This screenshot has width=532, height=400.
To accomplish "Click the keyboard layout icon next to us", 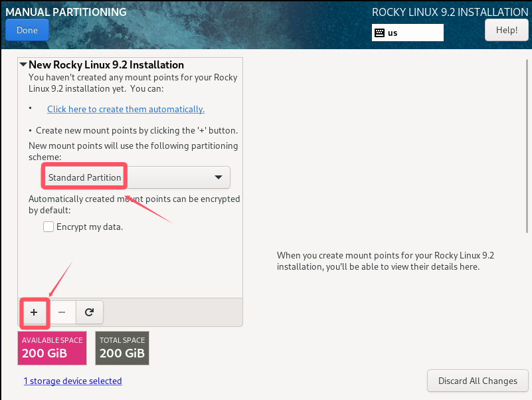I will pos(379,33).
